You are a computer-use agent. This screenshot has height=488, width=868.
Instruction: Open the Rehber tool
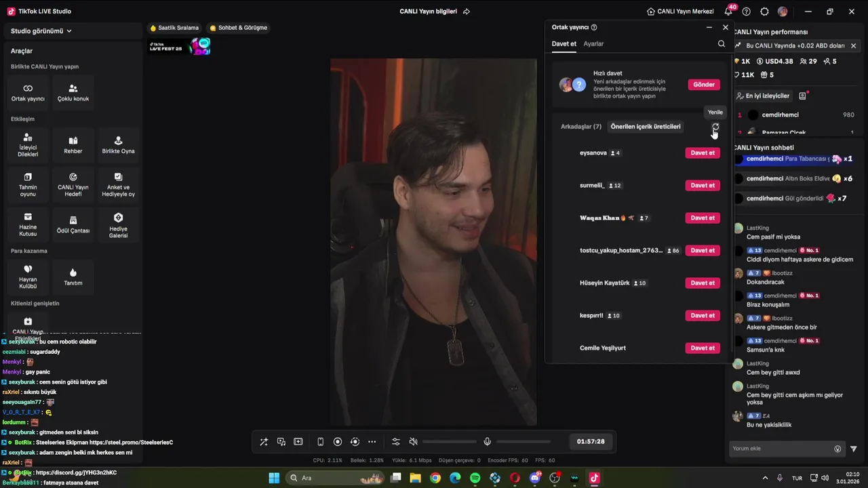(x=73, y=145)
